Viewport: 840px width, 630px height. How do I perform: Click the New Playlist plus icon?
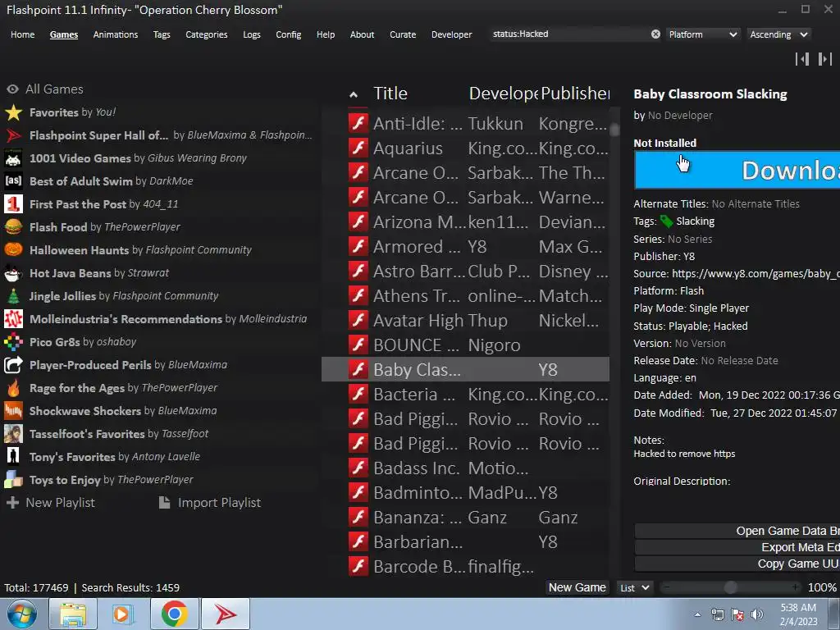12,503
